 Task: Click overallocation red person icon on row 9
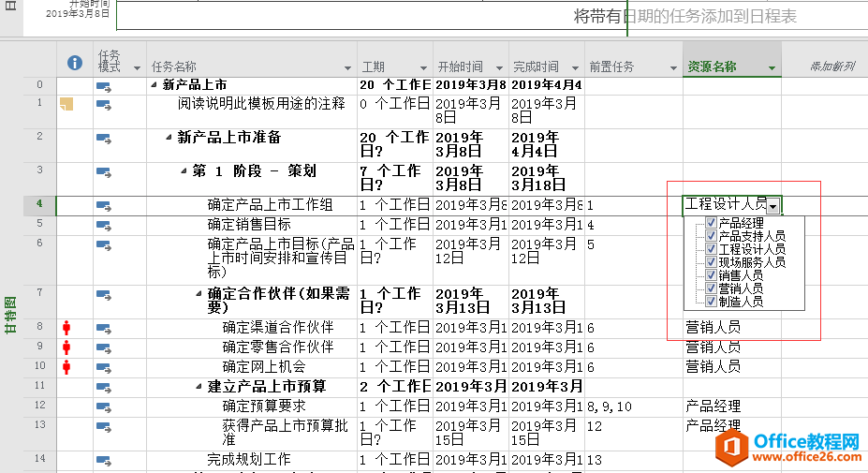click(x=66, y=347)
